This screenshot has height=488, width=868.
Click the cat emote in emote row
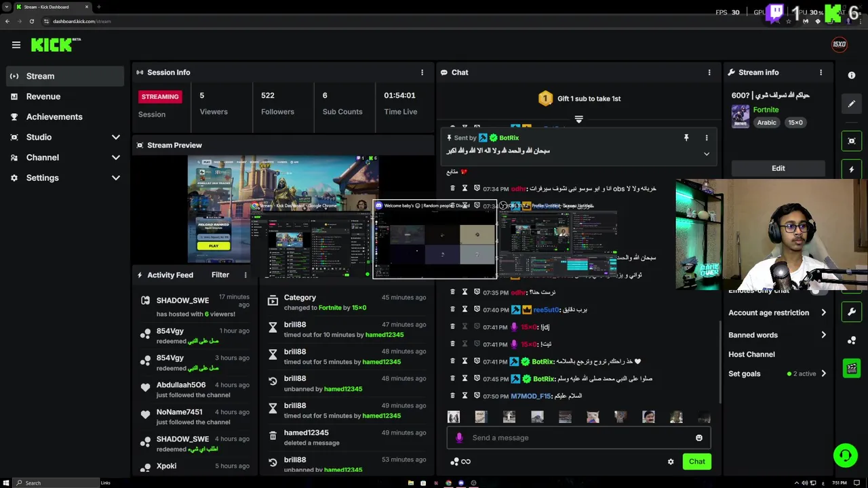(x=593, y=418)
